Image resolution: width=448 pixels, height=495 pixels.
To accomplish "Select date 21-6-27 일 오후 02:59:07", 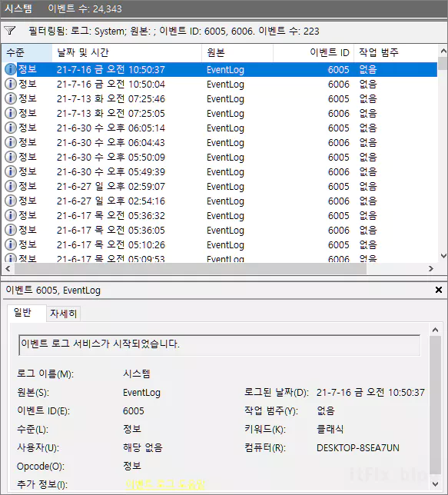I will pos(111,186).
